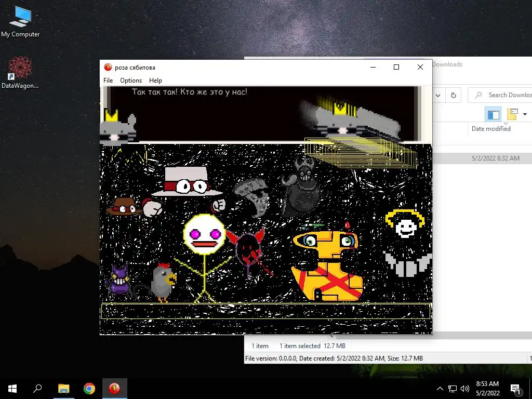The height and width of the screenshot is (399, 532).
Task: Open the volume control tray icon
Action: click(465, 389)
